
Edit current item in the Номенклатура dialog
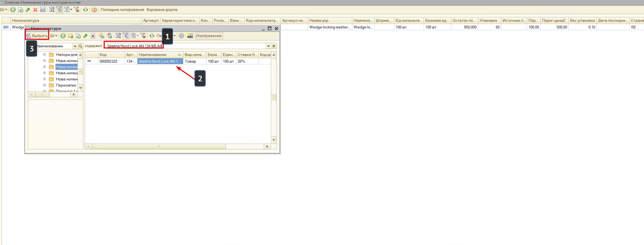tap(85, 36)
